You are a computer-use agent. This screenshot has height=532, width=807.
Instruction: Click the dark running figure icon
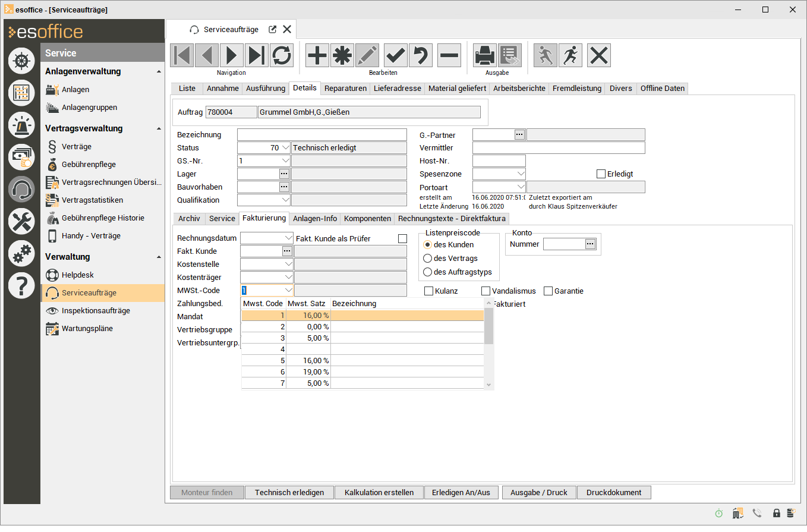[x=570, y=55]
